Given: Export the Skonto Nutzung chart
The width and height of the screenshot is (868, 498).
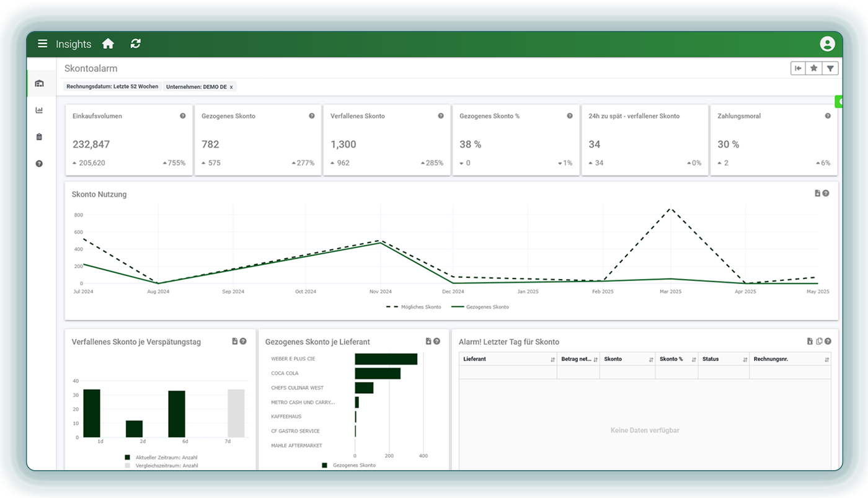Looking at the screenshot, I should click(x=817, y=193).
